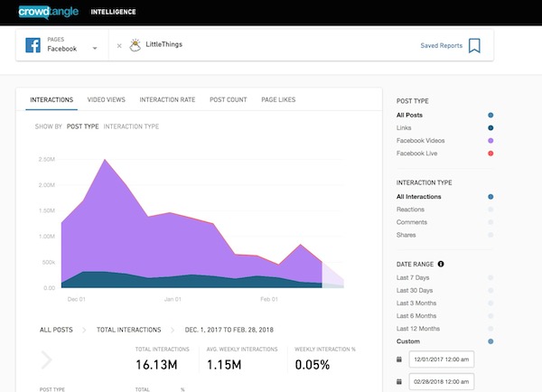This screenshot has width=542, height=392.
Task: Select the Links post type
Action: click(x=406, y=128)
